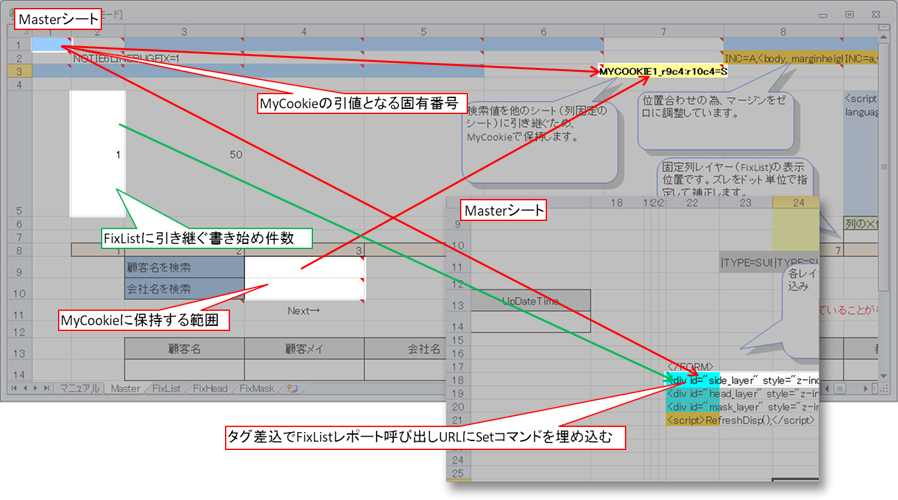The height and width of the screenshot is (500, 898).
Task: Select the <script>RefreshDisp(); cell
Action: tap(692, 420)
